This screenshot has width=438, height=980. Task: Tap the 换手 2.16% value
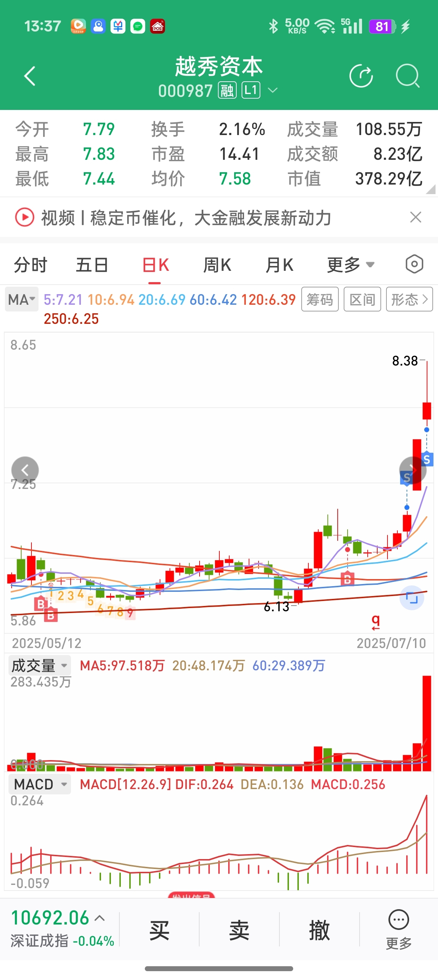242,129
